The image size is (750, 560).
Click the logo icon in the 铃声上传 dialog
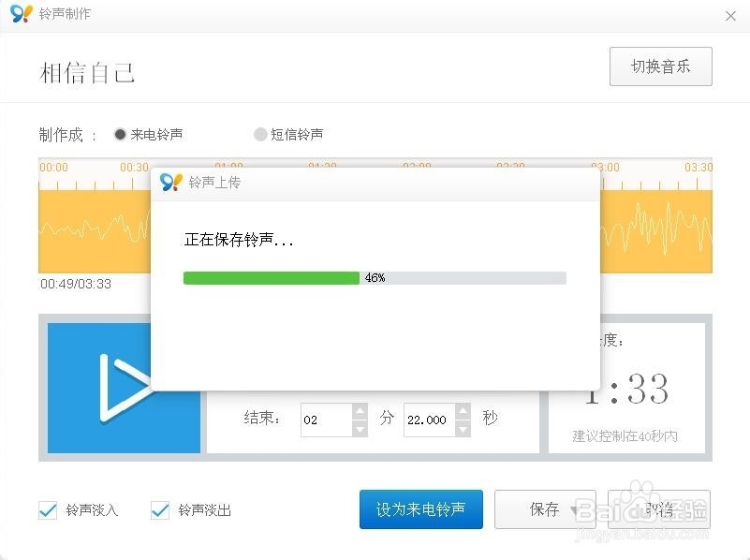[x=170, y=182]
